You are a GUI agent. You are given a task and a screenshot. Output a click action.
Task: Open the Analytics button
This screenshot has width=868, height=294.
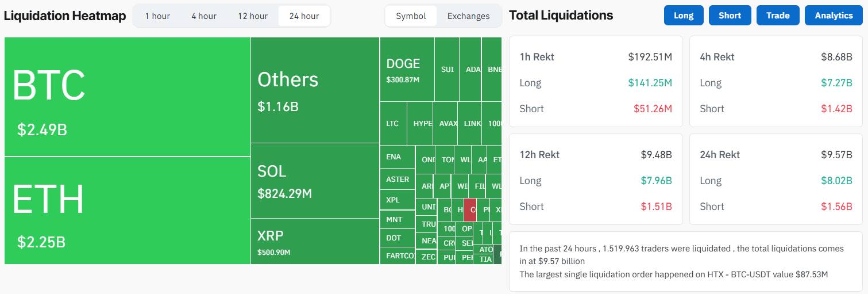(833, 16)
